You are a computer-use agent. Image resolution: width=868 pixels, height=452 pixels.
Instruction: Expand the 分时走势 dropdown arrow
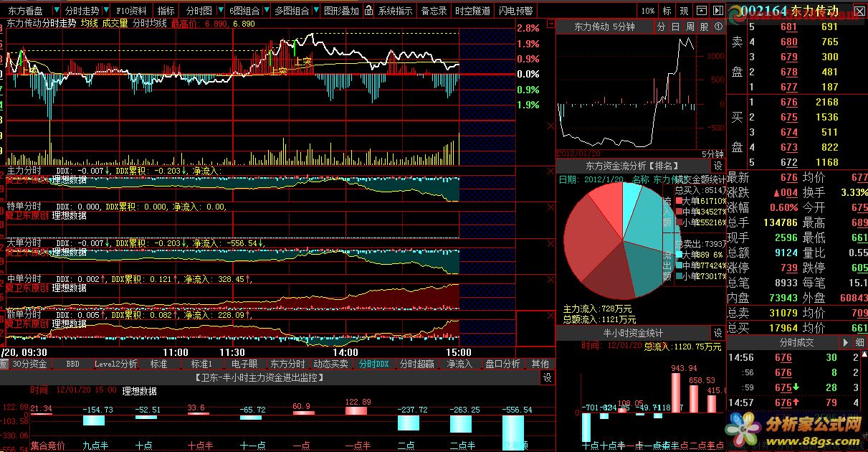(x=107, y=11)
